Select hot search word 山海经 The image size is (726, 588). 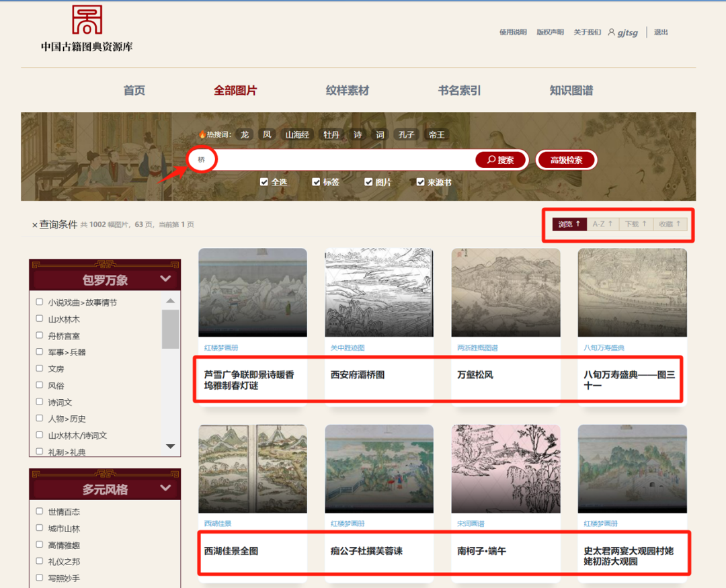[x=297, y=134]
